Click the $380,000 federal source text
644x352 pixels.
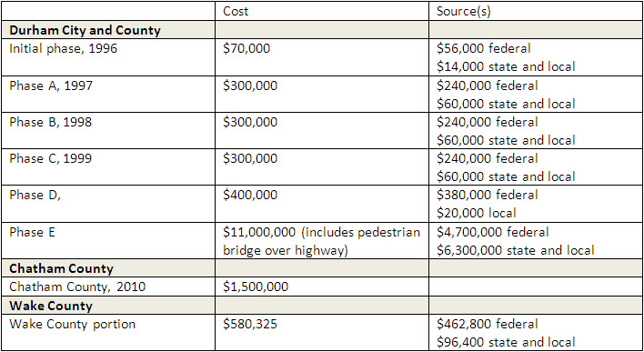tap(488, 195)
